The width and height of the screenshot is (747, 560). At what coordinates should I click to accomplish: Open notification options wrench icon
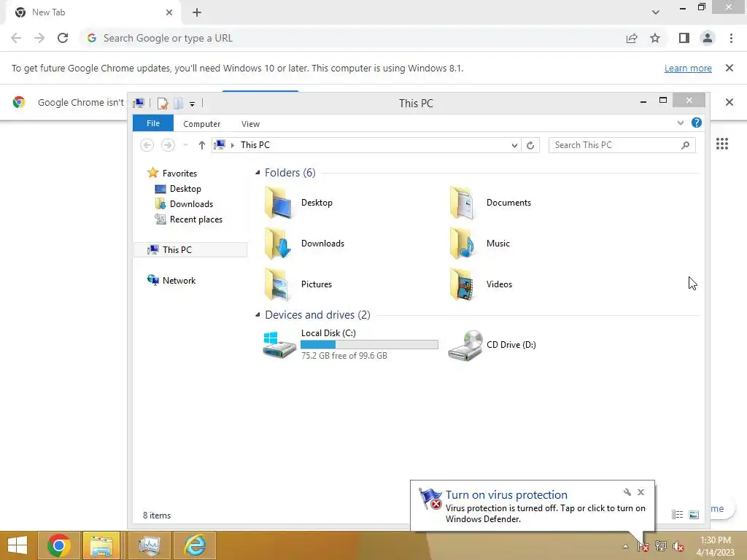[627, 492]
